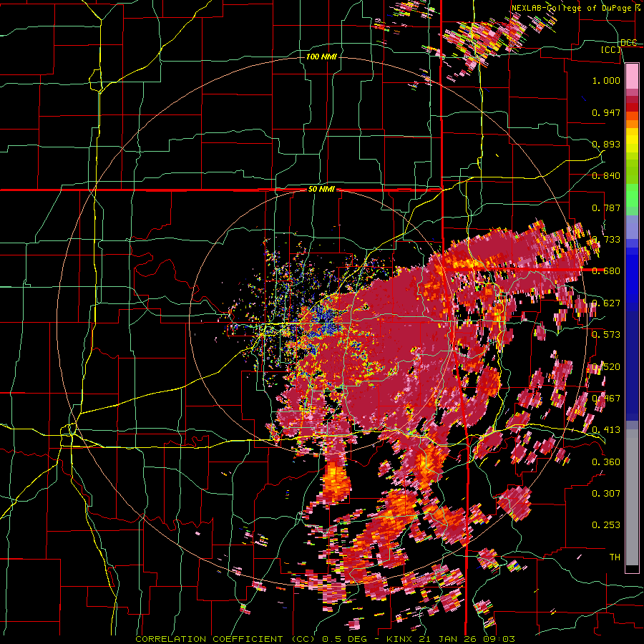The height and width of the screenshot is (644, 644).
Task: Select the 0.947 scale label
Action: 606,112
